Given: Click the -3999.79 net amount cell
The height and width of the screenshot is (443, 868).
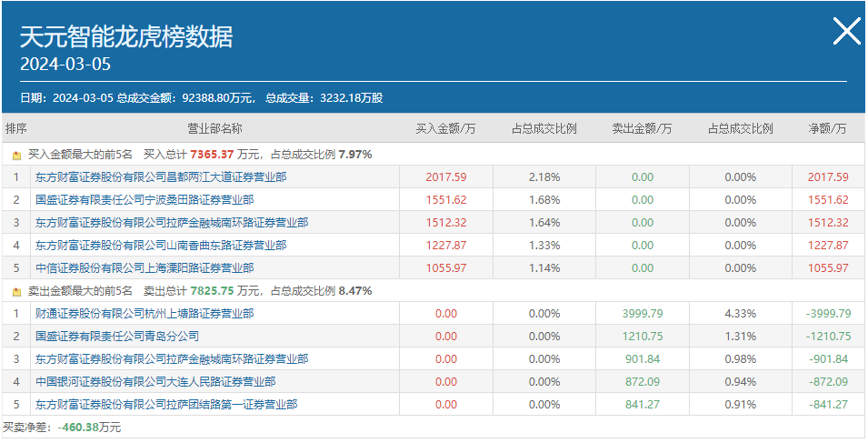Looking at the screenshot, I should coord(828,314).
